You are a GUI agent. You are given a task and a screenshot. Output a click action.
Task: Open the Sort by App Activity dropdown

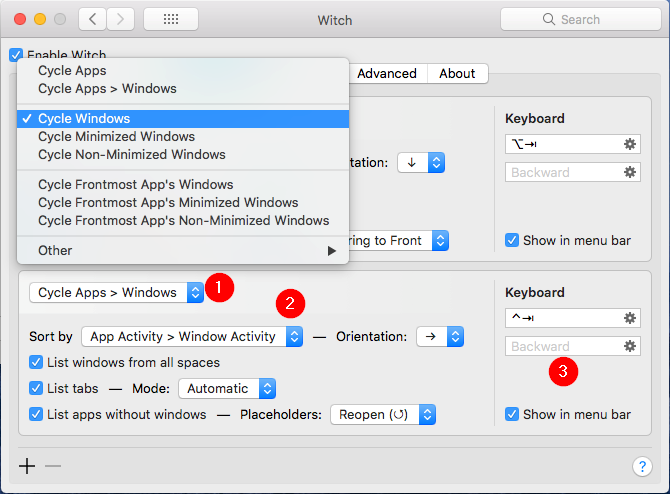point(192,337)
